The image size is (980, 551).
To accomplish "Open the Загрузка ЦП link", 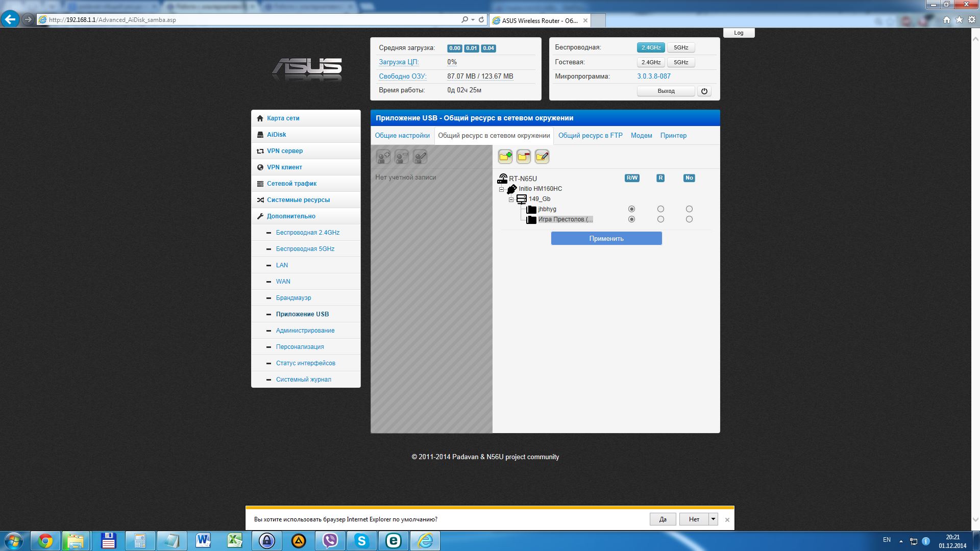I will pos(398,62).
